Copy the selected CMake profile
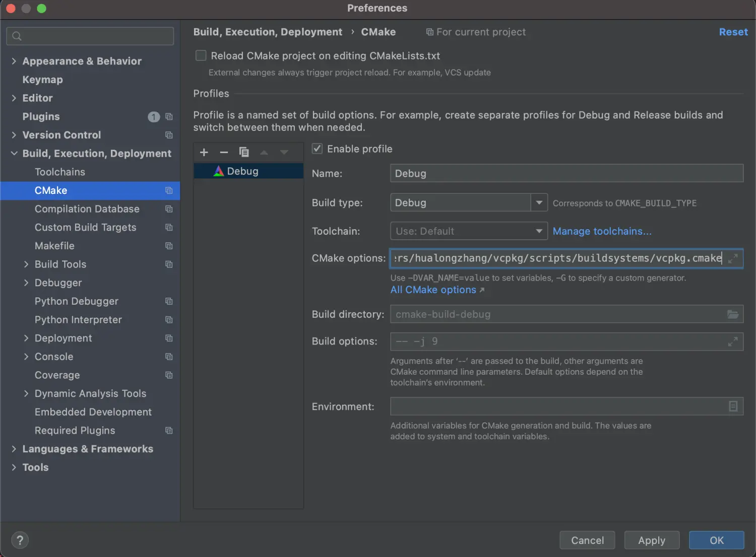The height and width of the screenshot is (557, 756). (244, 152)
